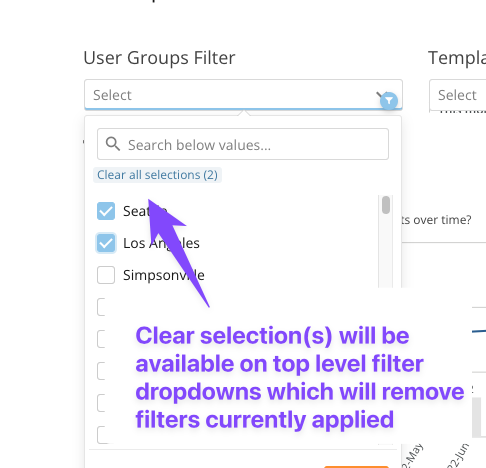Tick the unlabeled checkbox directly below Simpsonville
486x468 pixels.
point(101,307)
